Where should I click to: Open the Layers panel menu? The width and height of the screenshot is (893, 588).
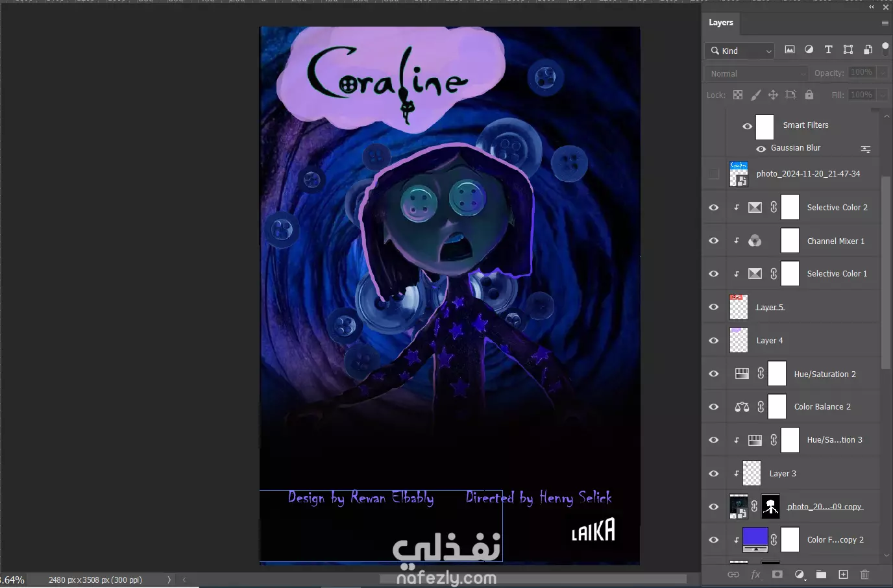[885, 23]
